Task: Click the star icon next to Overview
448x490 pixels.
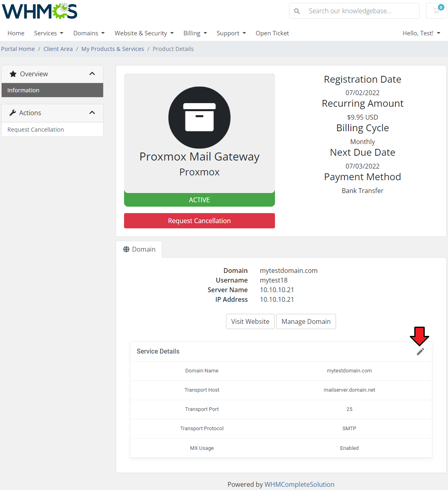Action: (x=13, y=74)
